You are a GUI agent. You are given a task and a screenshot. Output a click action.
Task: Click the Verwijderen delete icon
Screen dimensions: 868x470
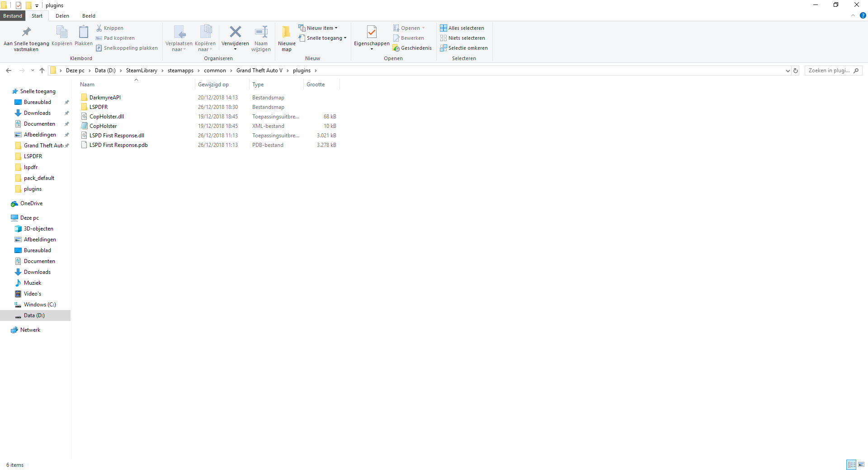point(235,32)
